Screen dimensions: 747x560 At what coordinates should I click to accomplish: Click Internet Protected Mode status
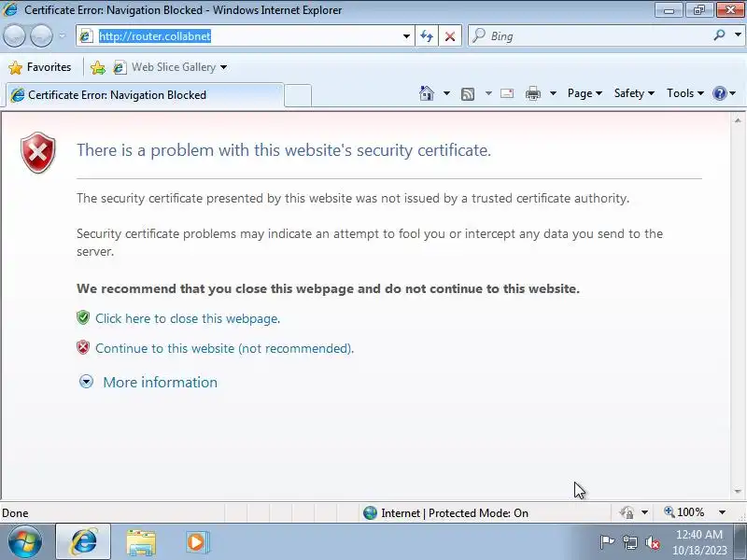455,512
